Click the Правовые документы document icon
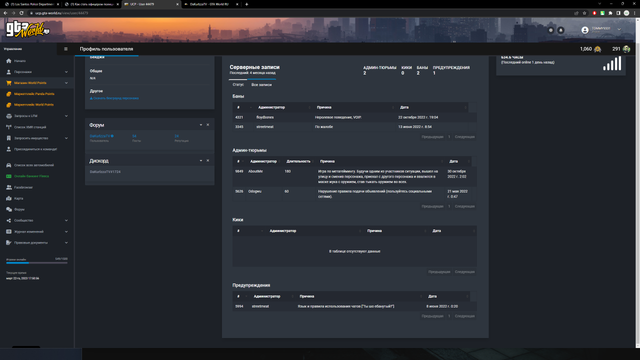Viewport: 640px width, 360px height. tap(9, 242)
